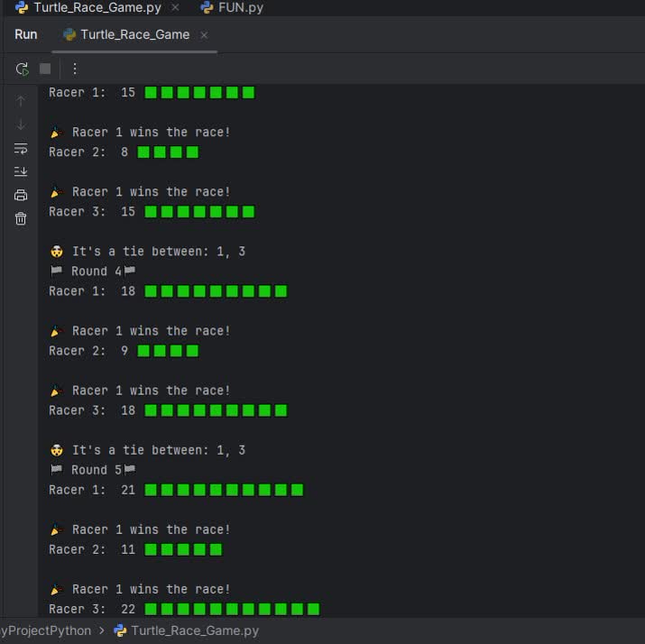
Task: Click the 'Racer 1: 18' output line
Action: pos(168,291)
